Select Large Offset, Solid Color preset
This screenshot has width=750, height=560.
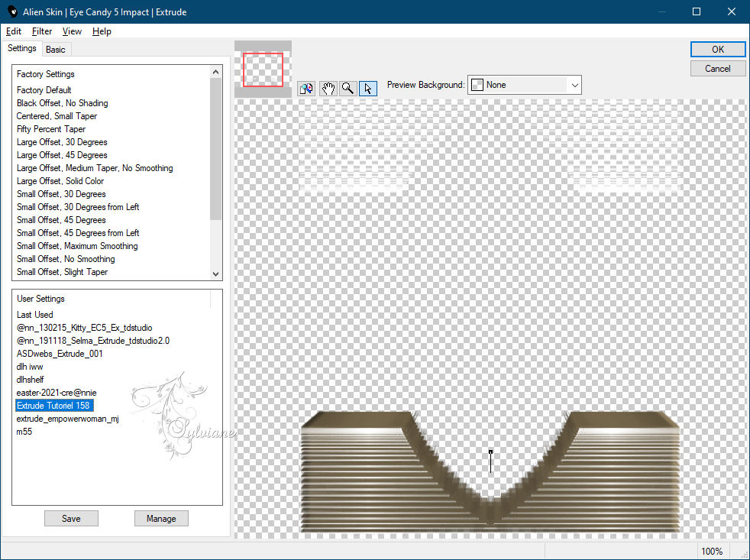pos(60,181)
